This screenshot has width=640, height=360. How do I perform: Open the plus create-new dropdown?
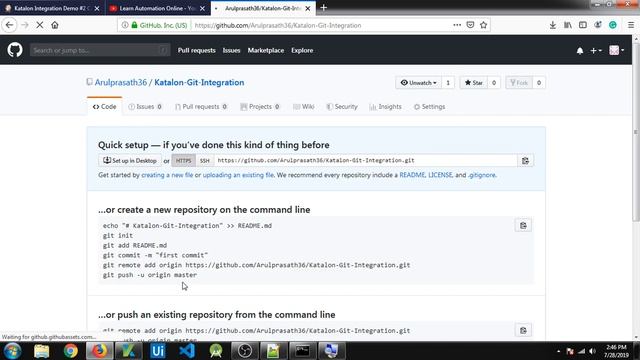596,51
